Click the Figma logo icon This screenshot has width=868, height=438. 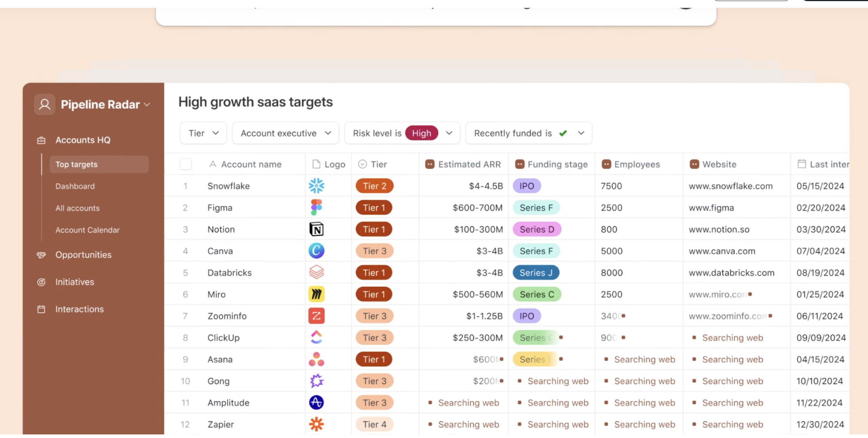(x=316, y=208)
